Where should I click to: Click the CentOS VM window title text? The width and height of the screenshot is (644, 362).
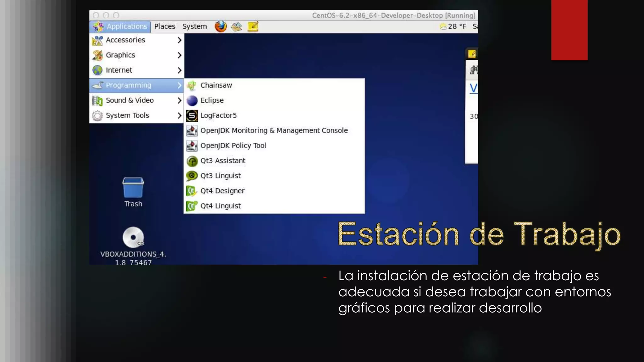pyautogui.click(x=393, y=15)
